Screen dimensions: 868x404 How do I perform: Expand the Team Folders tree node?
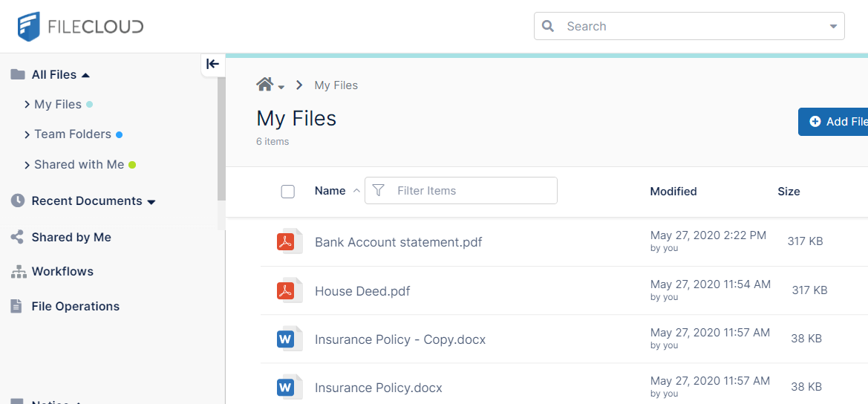[x=27, y=134]
